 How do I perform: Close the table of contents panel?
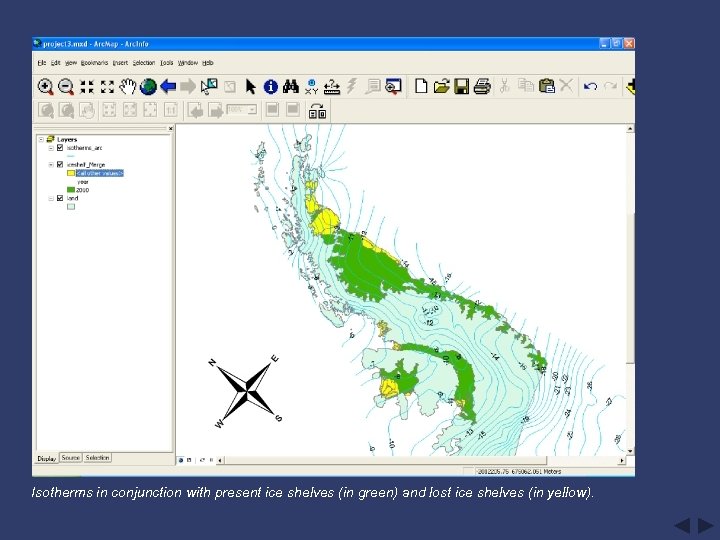click(x=170, y=129)
